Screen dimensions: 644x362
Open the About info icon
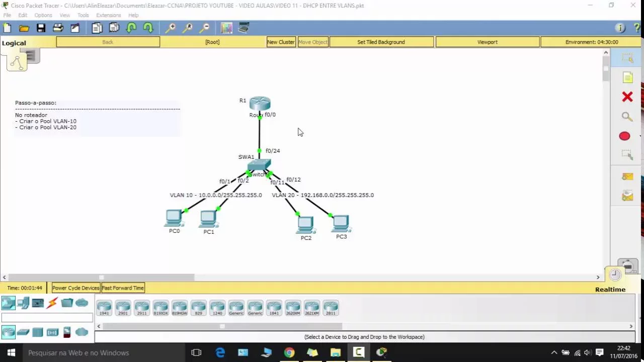click(x=620, y=28)
